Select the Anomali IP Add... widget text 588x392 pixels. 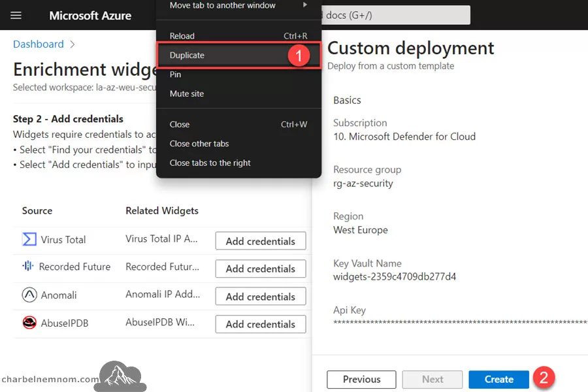click(x=163, y=295)
